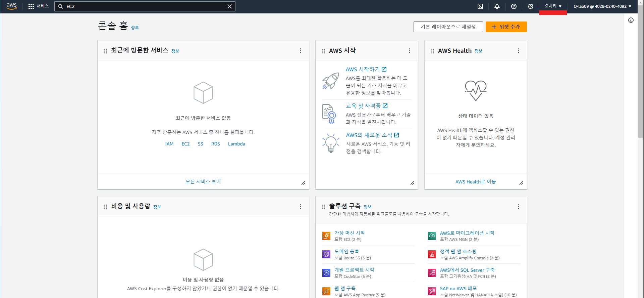Click resize handle of AWS 시작 widget
Screen dimensions: 644x298
point(412,183)
